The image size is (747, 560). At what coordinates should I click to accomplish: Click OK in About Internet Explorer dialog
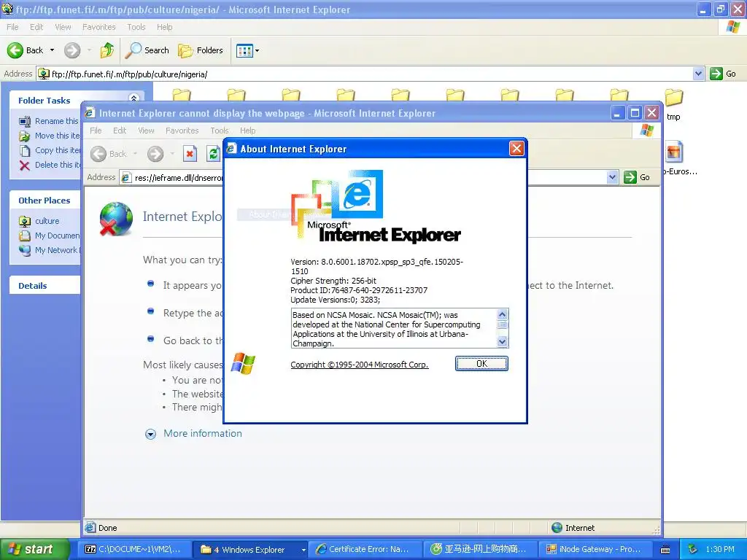[481, 364]
